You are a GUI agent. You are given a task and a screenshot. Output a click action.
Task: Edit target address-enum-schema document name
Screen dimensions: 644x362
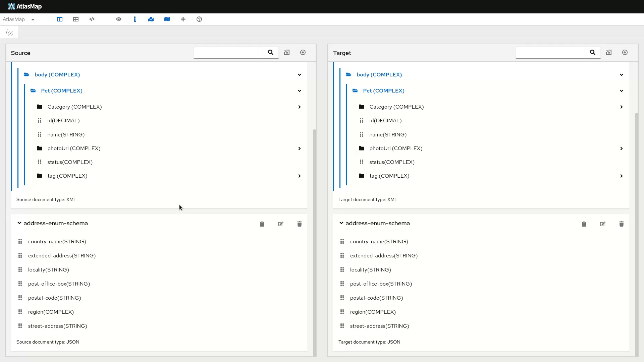[603, 224]
